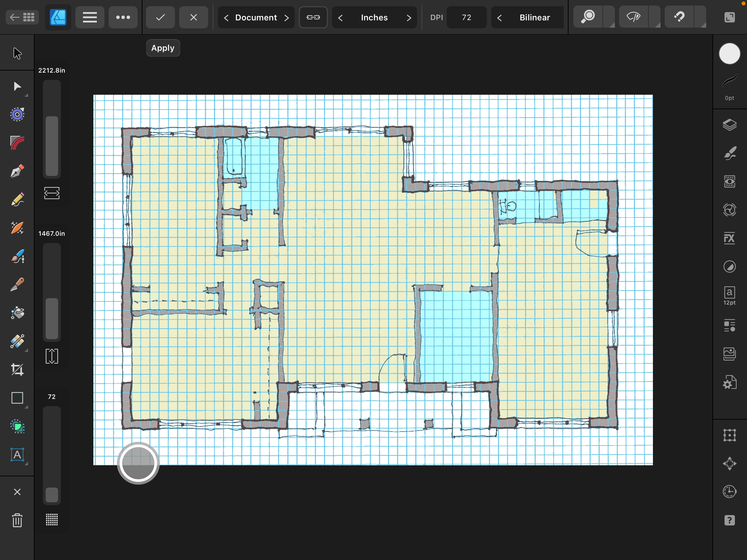Adjust the DPI slider at 72
Image resolution: width=747 pixels, height=560 pixels.
(52, 456)
